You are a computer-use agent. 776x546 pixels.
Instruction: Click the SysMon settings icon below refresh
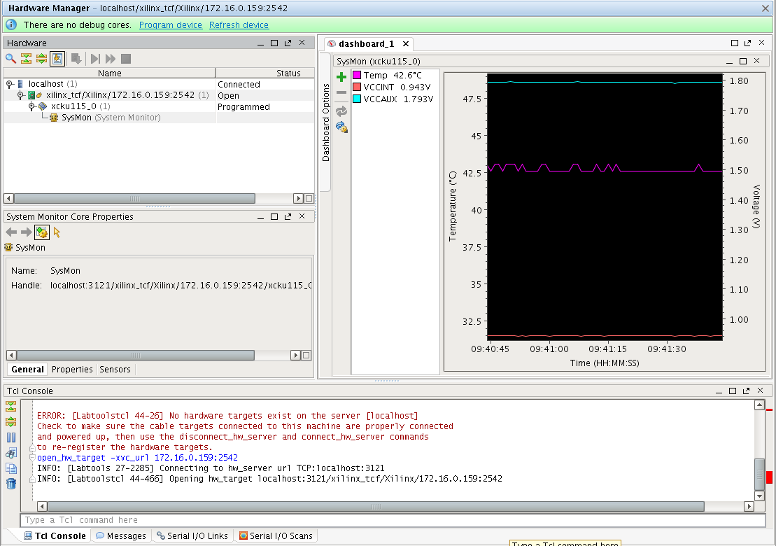pos(341,128)
